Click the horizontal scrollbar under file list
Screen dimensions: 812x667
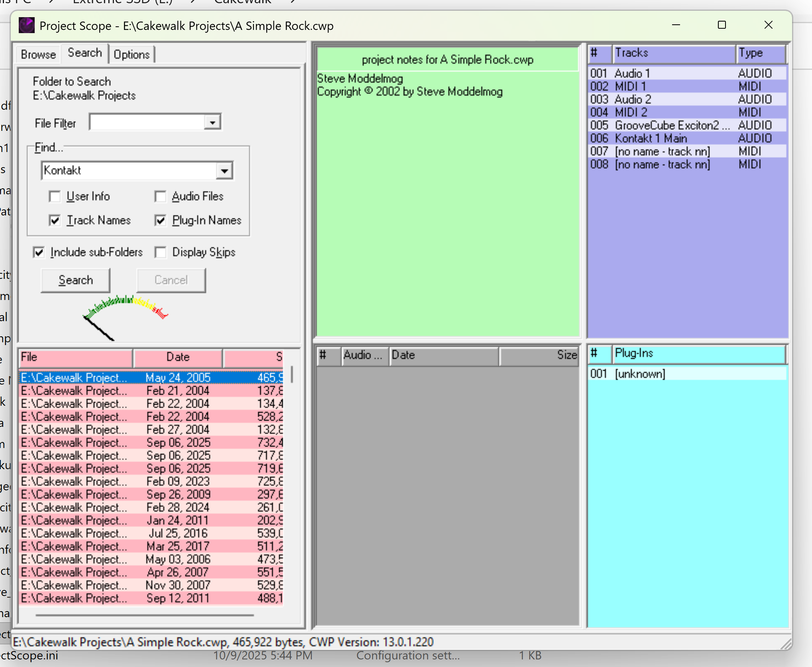click(144, 615)
